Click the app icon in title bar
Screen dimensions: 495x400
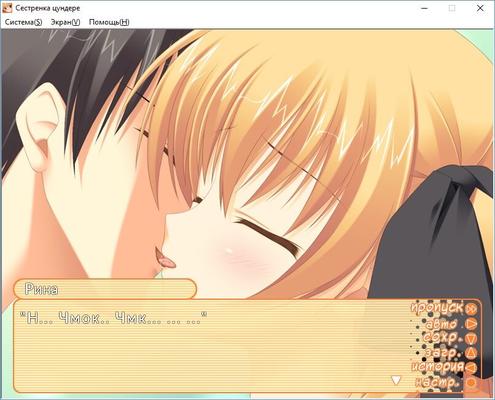[7, 8]
